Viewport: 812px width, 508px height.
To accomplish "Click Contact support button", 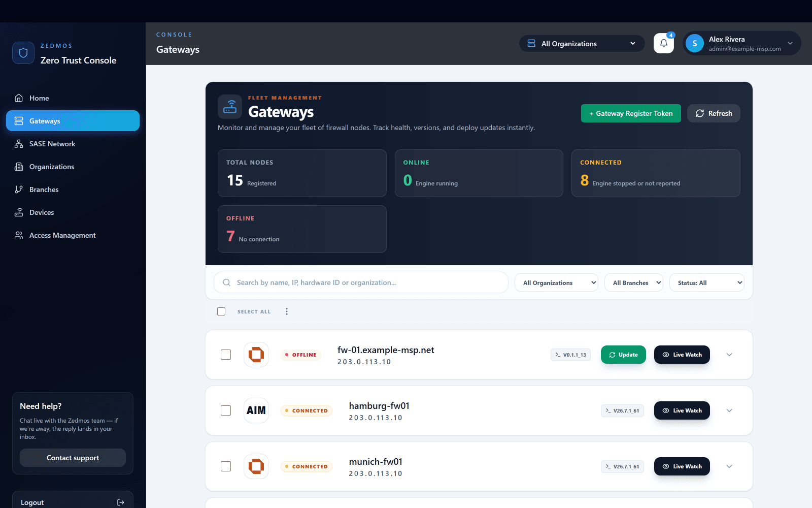I will [x=73, y=458].
